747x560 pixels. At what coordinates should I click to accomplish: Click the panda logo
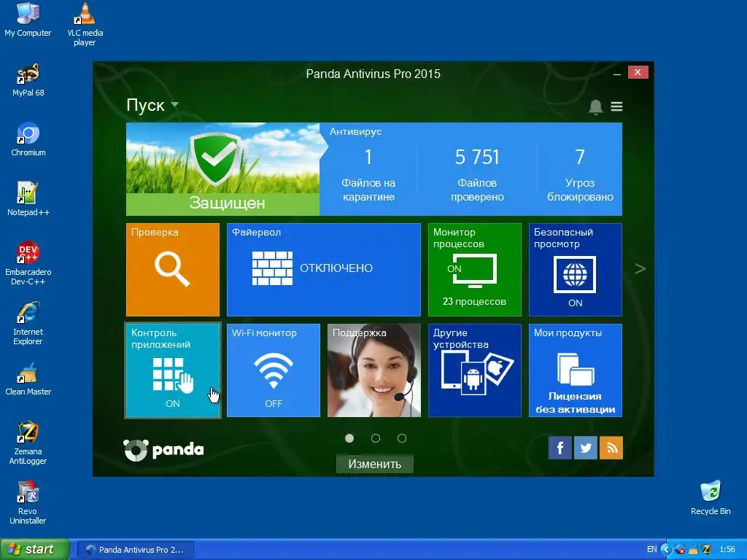(x=163, y=449)
